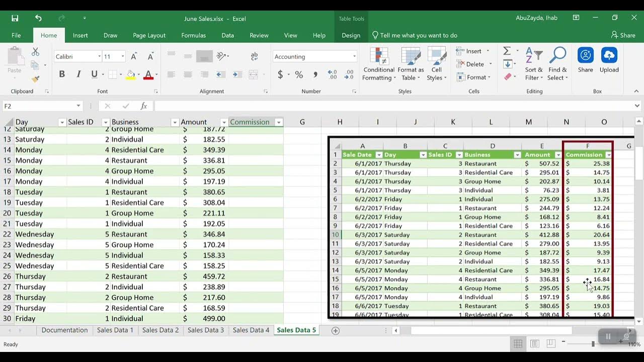The image size is (644, 362).
Task: Toggle Wrap Text
Action: [254, 56]
